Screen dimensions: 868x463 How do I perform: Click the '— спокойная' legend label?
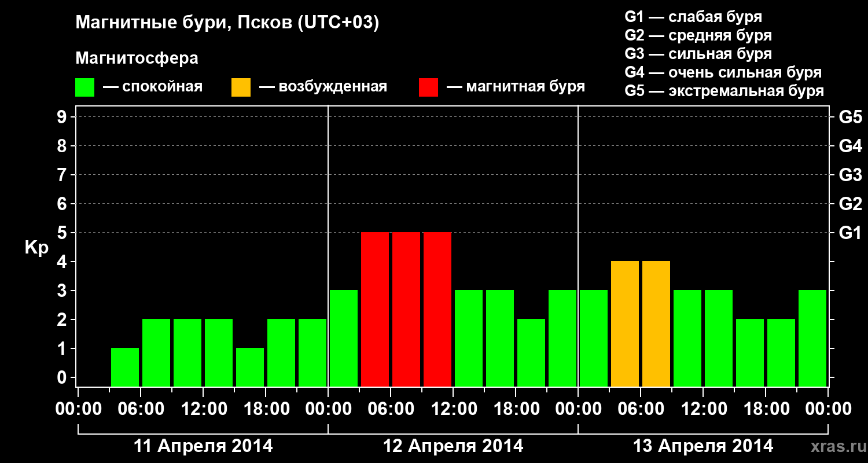[x=153, y=87]
